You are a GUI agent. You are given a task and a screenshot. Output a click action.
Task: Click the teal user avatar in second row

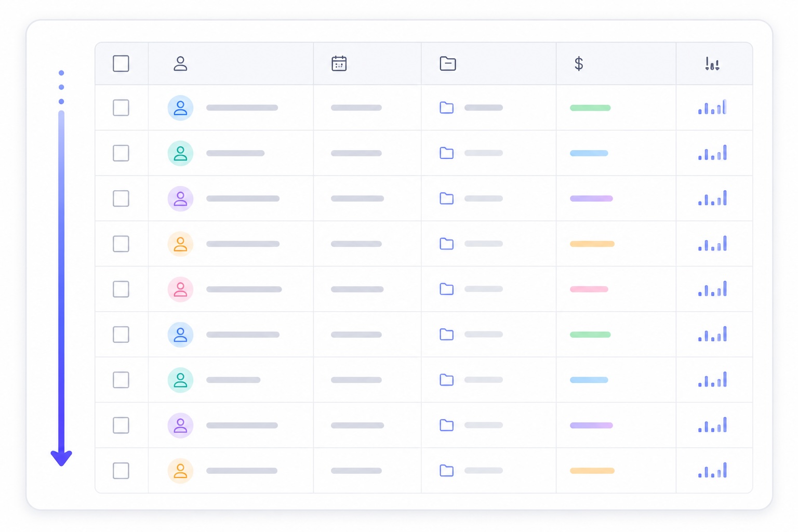click(x=180, y=153)
